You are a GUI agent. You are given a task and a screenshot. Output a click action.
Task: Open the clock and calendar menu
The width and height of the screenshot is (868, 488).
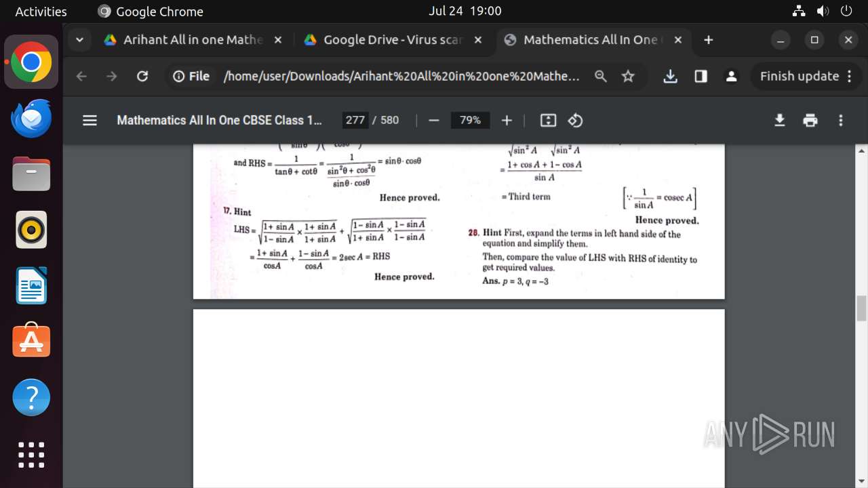pos(465,11)
